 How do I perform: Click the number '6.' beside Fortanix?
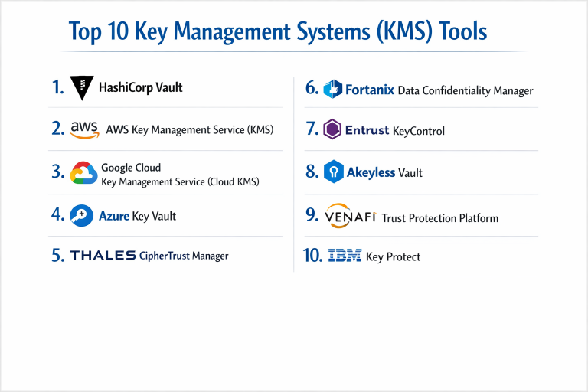(x=312, y=88)
